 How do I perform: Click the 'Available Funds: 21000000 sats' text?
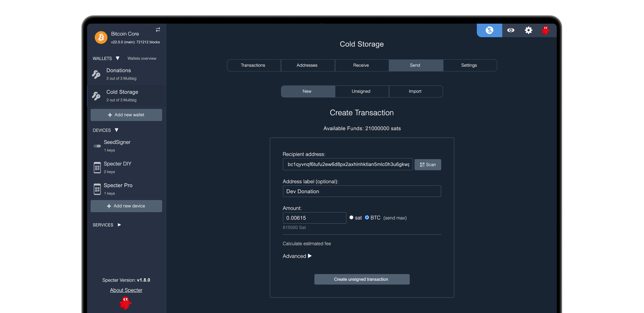pos(362,128)
